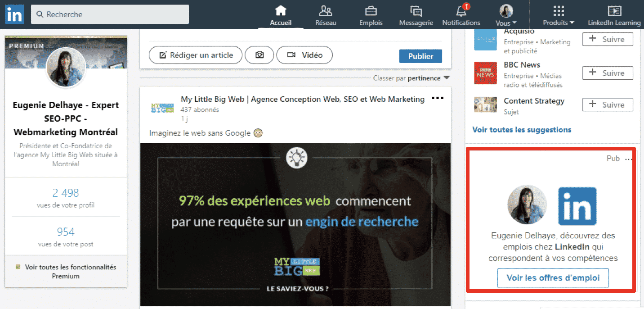
Task: Publish the post with the Publier button
Action: click(420, 56)
